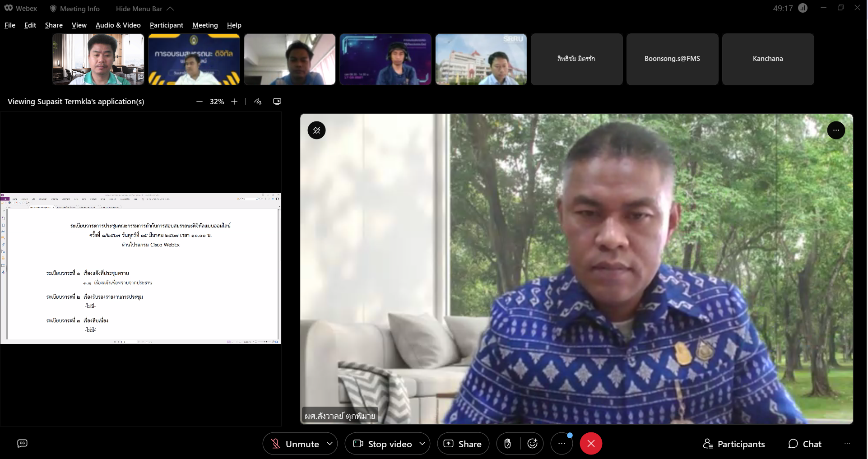Unpin the main speaker video
This screenshot has height=459, width=868.
(x=317, y=130)
